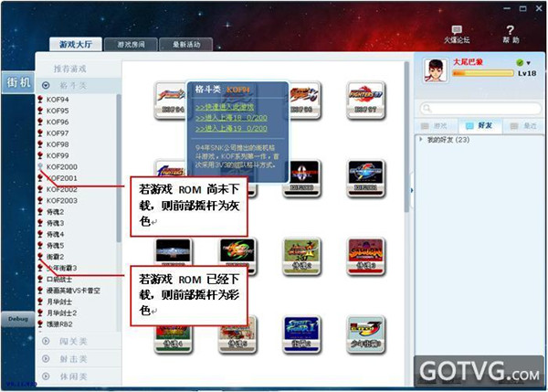The width and height of the screenshot is (548, 392).
Task: Open the 火爆论坛 forum icon
Action: pyautogui.click(x=457, y=35)
